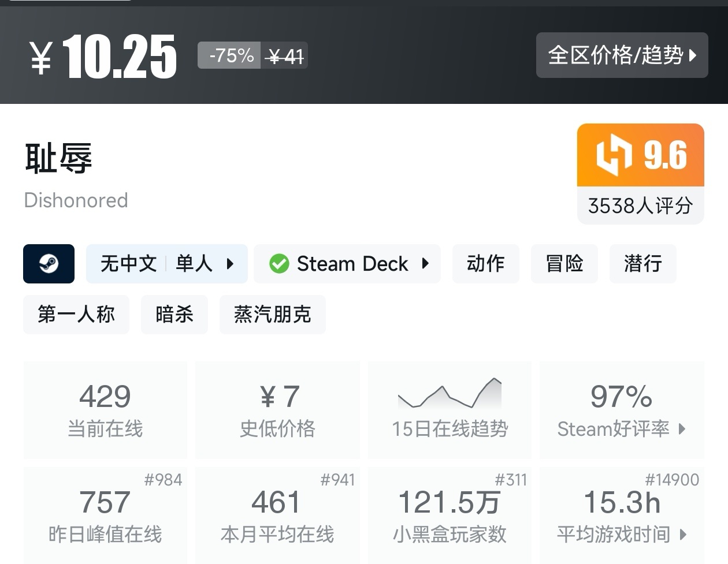
Task: Click the green Steam Deck verified checkmark
Action: pos(279,264)
